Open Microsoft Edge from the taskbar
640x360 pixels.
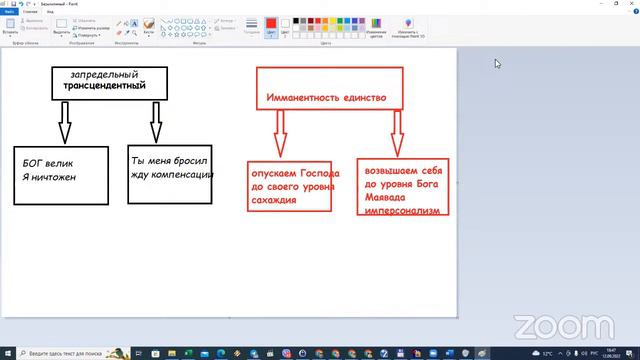[221, 353]
